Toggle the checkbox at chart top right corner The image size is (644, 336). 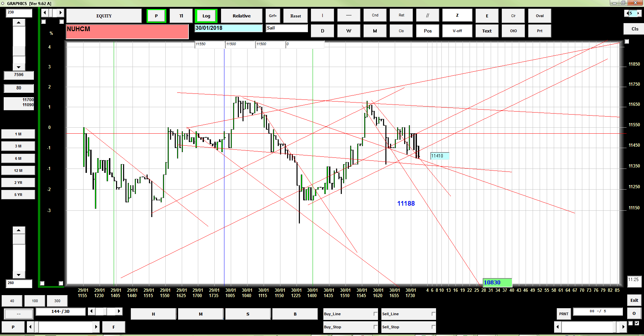coord(627,42)
